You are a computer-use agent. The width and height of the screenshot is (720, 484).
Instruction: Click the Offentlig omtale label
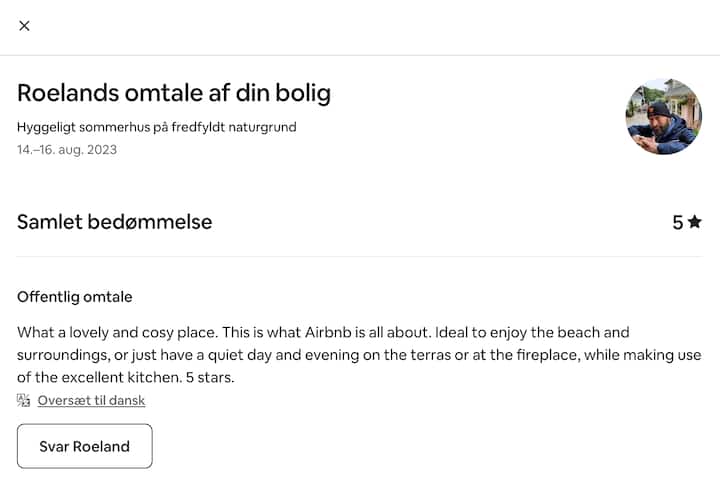[x=75, y=297]
